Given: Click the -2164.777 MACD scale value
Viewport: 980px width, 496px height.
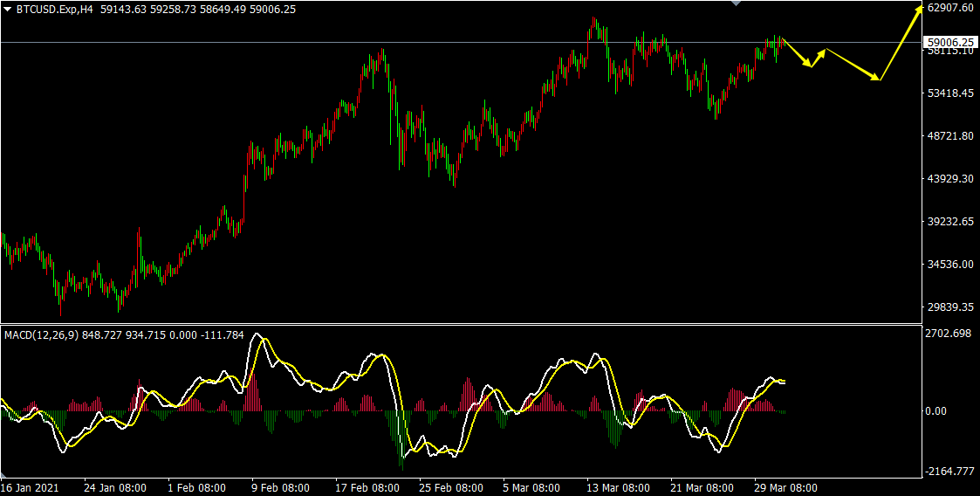Looking at the screenshot, I should (950, 472).
